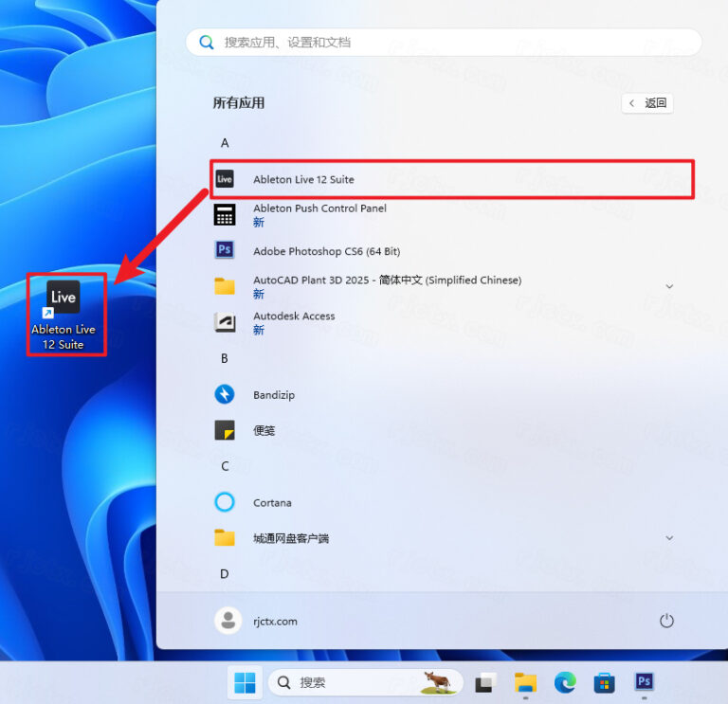Expand the 城通网盘客户端 folder

[x=669, y=538]
